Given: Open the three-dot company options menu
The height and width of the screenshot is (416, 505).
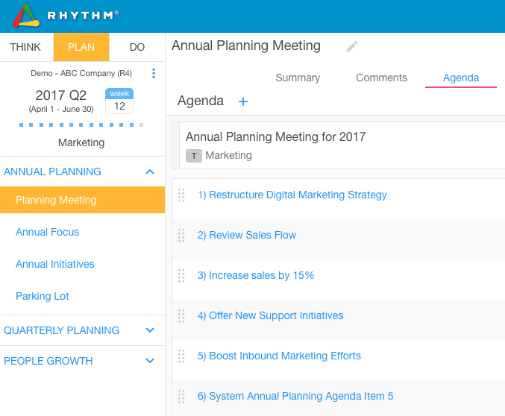Looking at the screenshot, I should pos(153,73).
